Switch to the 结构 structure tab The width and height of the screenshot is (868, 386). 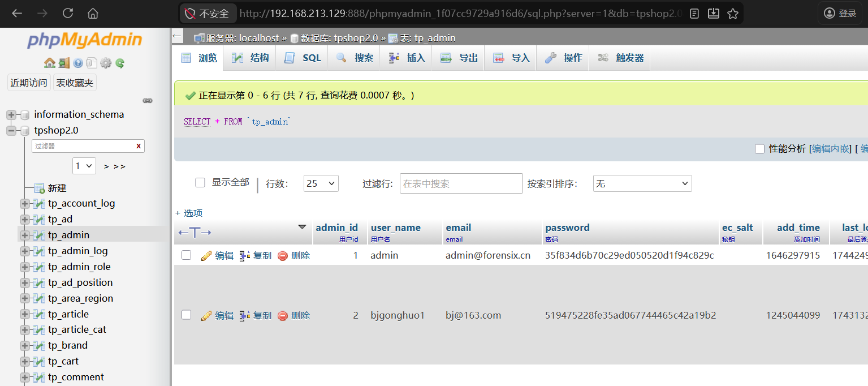coord(238,57)
